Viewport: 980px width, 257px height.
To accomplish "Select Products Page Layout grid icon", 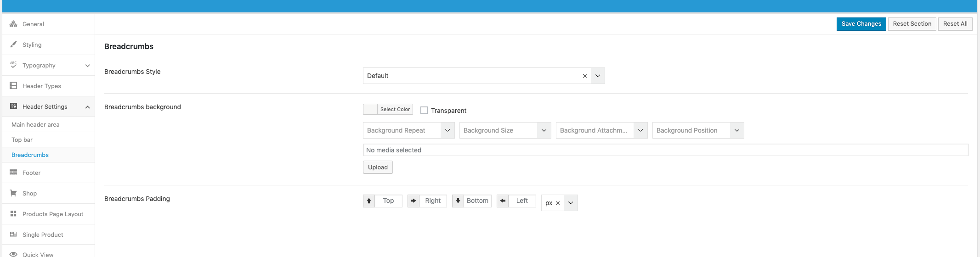I will [x=13, y=214].
